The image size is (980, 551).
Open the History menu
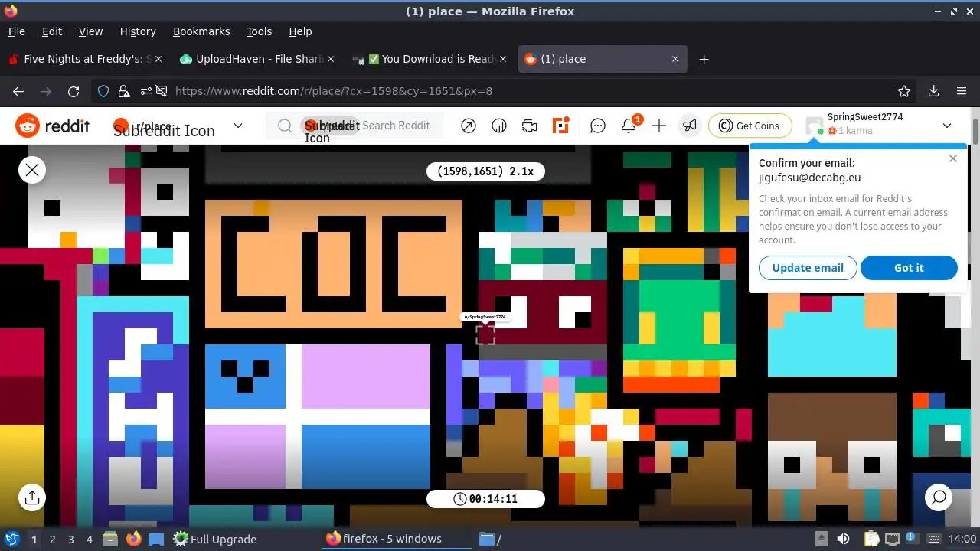point(138,31)
